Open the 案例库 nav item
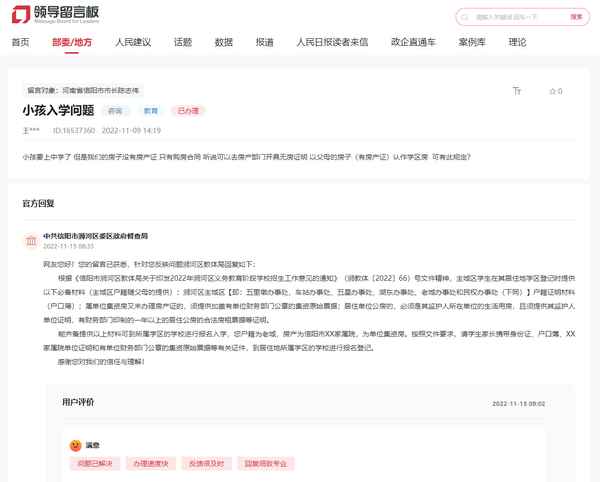The image size is (600, 482). pyautogui.click(x=472, y=42)
